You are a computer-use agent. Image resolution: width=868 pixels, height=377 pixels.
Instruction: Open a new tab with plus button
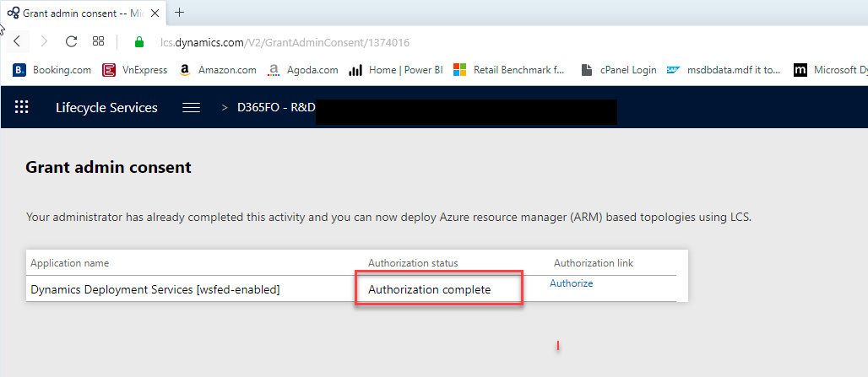point(179,12)
